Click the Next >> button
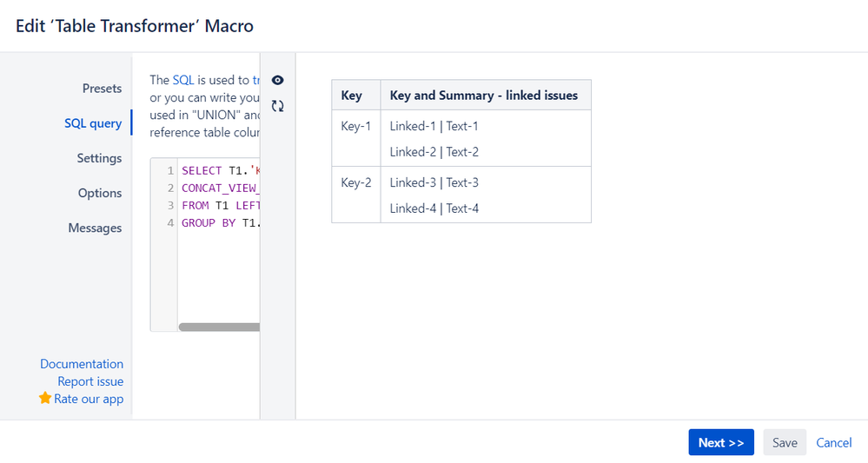This screenshot has height=463, width=868. pos(721,442)
